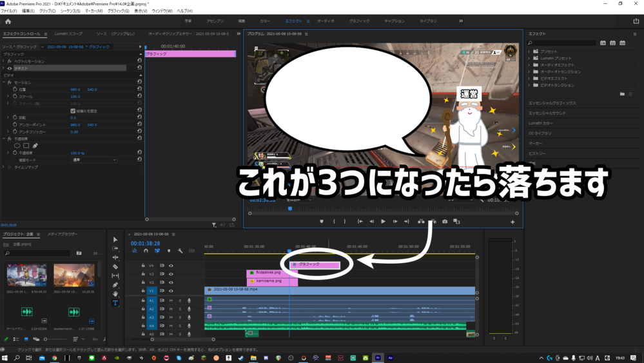Click the Accelerated Effects filter icon
The height and width of the screenshot is (363, 644).
coord(603,43)
